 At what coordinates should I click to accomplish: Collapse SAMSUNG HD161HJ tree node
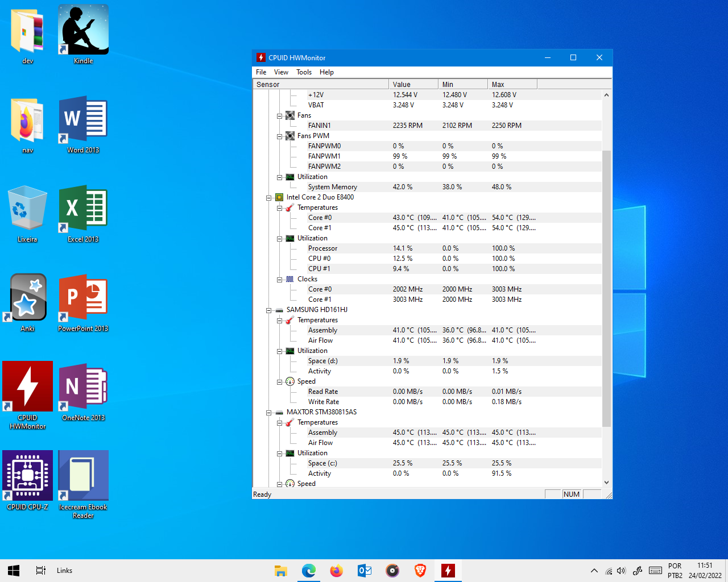pyautogui.click(x=269, y=310)
